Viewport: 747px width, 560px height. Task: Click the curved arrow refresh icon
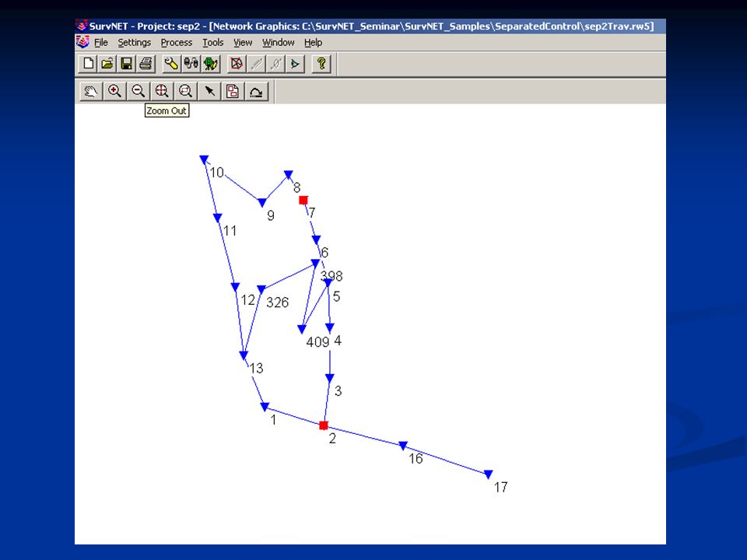point(256,91)
